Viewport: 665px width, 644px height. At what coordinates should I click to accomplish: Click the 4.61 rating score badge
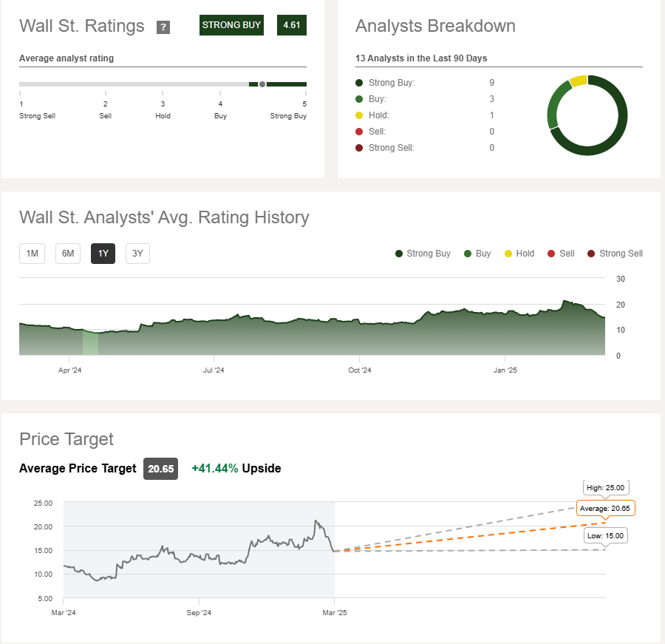(291, 24)
